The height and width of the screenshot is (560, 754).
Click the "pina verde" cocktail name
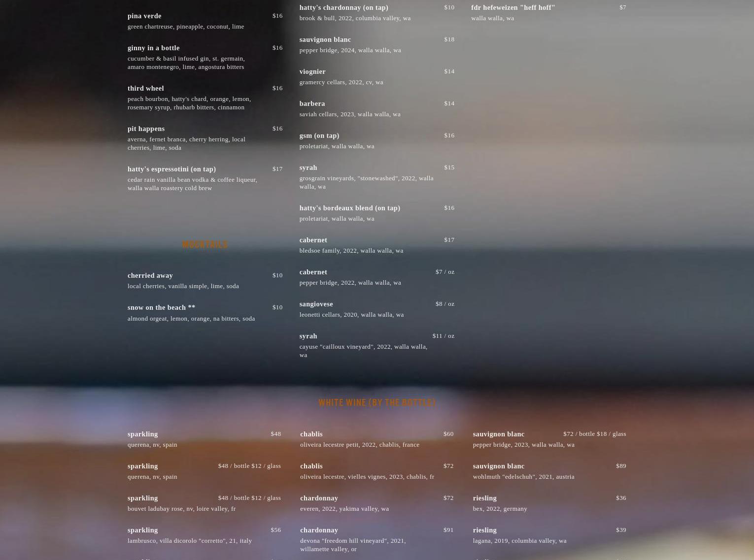click(144, 16)
